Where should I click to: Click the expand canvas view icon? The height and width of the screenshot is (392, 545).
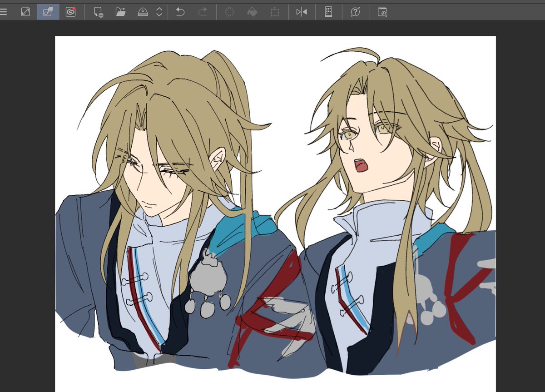pos(25,12)
